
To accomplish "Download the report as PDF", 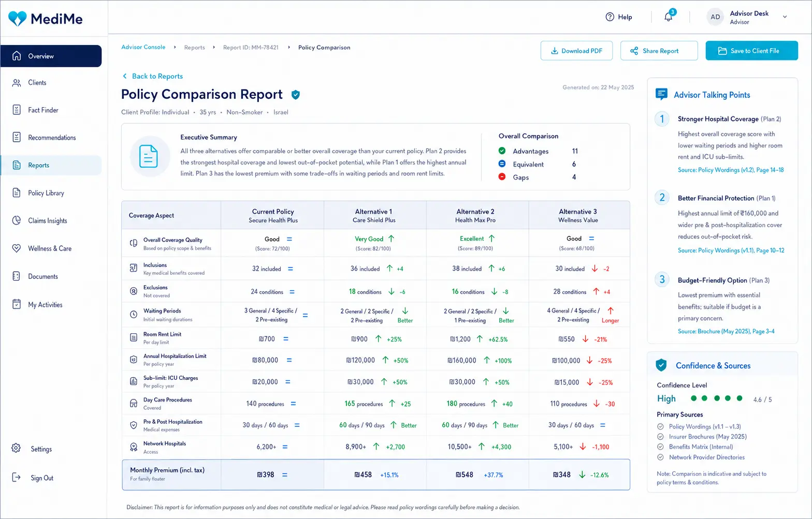I will click(576, 51).
